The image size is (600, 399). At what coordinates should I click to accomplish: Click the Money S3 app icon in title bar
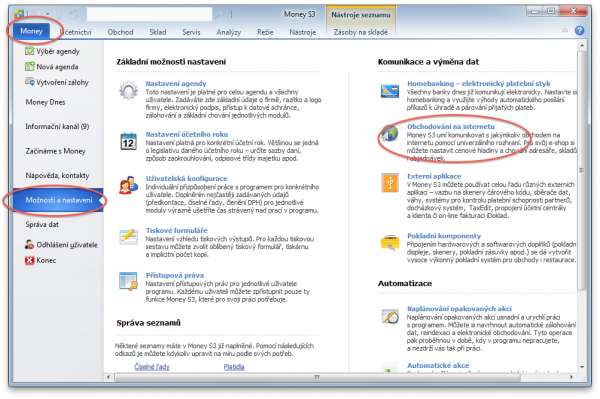(x=19, y=15)
